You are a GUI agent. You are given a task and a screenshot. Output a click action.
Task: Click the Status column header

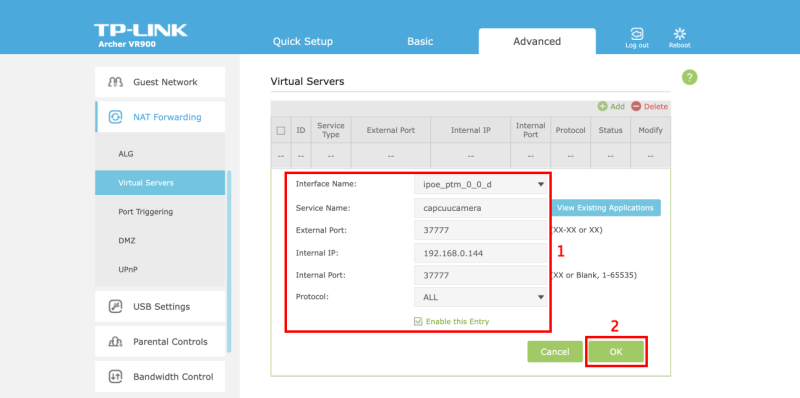[610, 130]
